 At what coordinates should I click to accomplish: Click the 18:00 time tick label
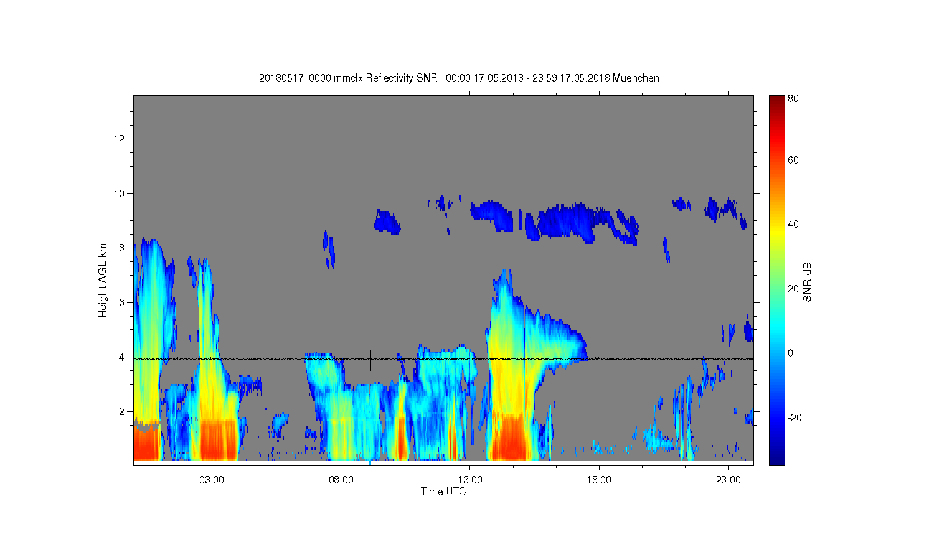(x=599, y=480)
